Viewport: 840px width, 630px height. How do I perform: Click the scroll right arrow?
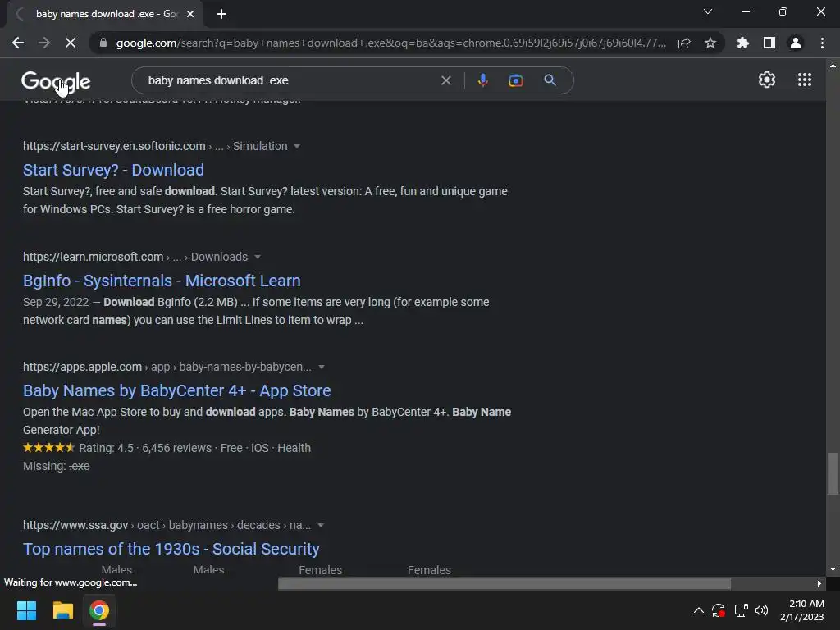pos(819,583)
